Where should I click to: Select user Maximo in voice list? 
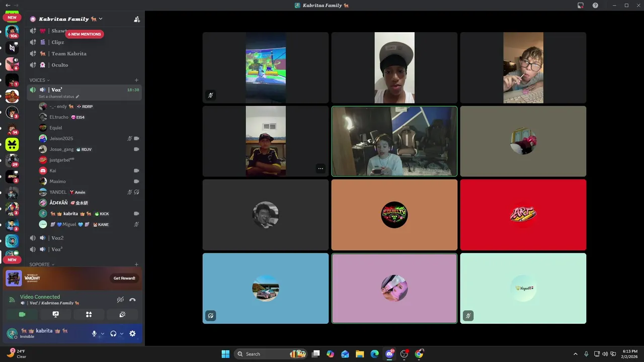(x=89, y=182)
